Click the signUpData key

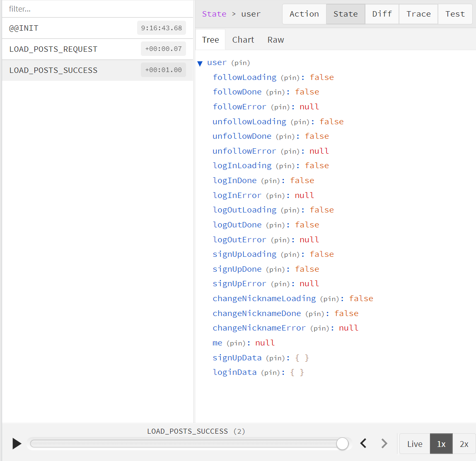tap(237, 358)
